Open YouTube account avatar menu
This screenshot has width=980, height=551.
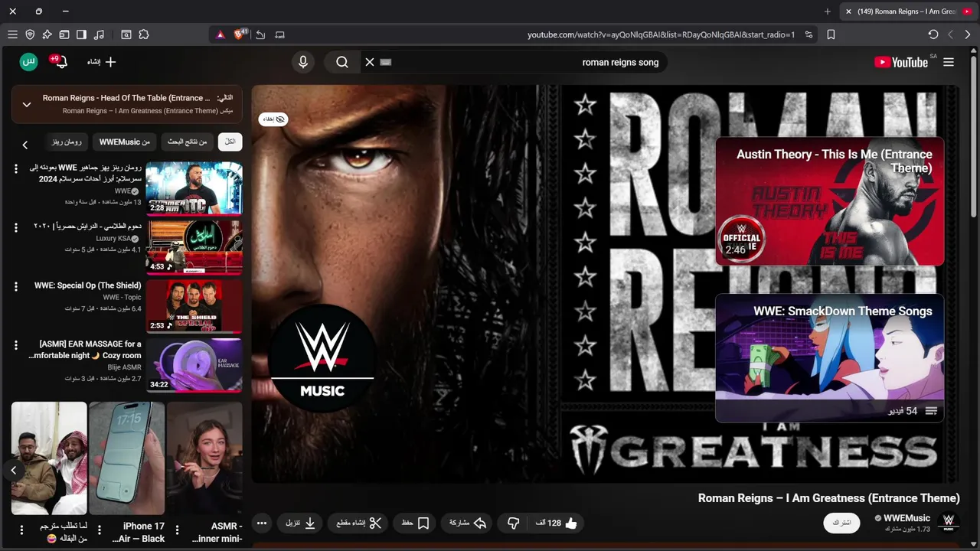(28, 62)
